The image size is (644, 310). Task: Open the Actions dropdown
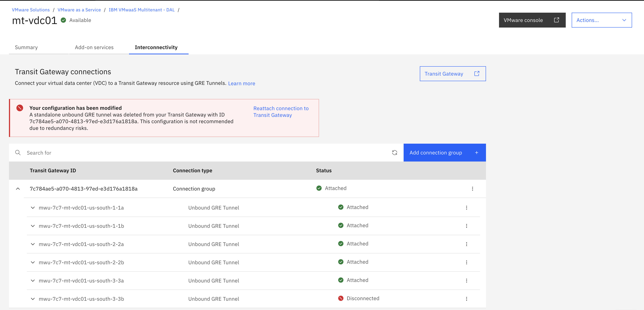(601, 20)
